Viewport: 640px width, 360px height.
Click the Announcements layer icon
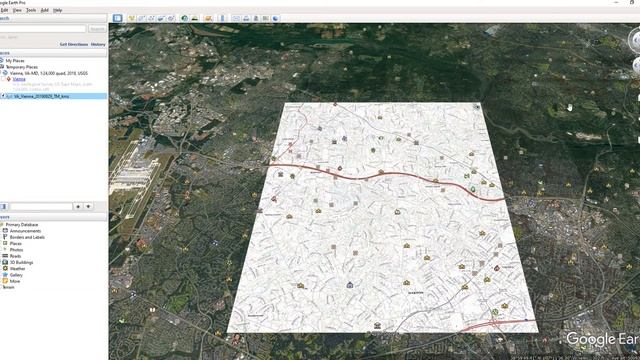click(x=5, y=231)
